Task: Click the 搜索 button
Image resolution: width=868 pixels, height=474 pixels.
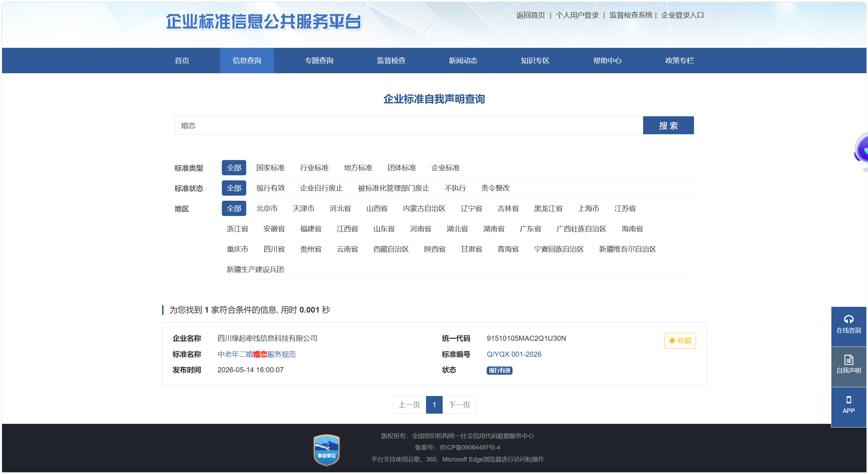Action: click(668, 125)
